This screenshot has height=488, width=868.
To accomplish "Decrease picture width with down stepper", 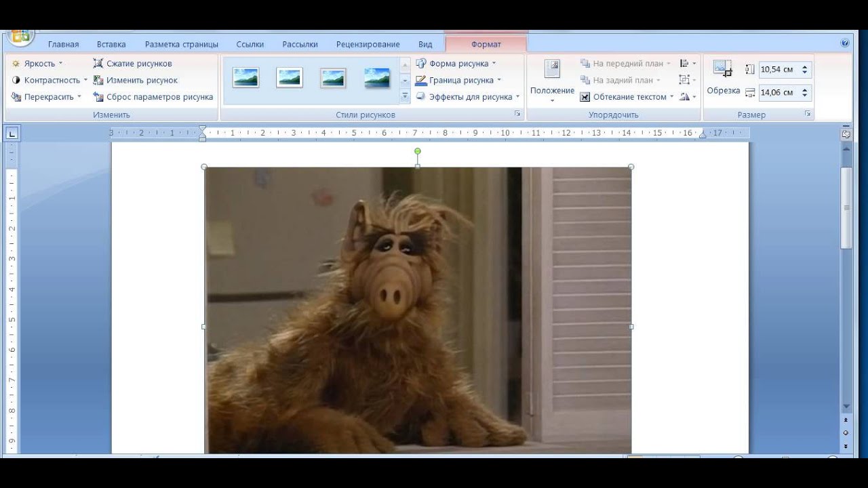I will pos(805,96).
